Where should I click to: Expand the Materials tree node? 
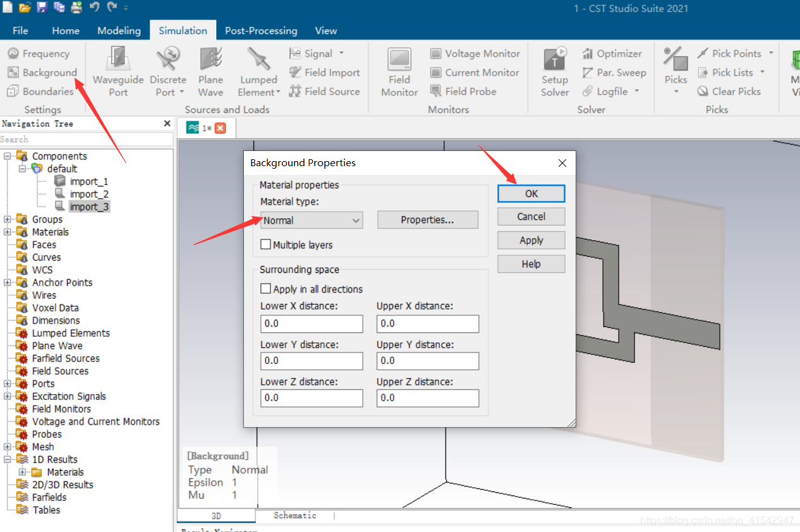(8, 232)
